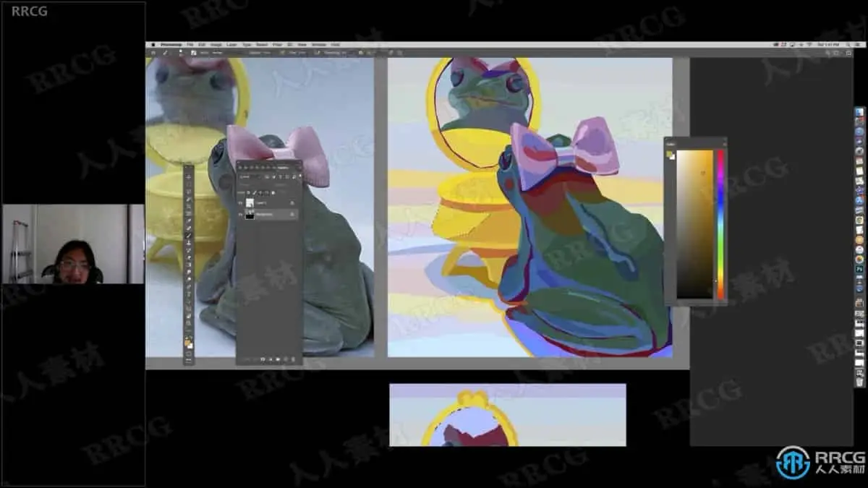Screen dimensions: 868x488
Task: Select the Brush tool in the toolbar
Action: [188, 235]
